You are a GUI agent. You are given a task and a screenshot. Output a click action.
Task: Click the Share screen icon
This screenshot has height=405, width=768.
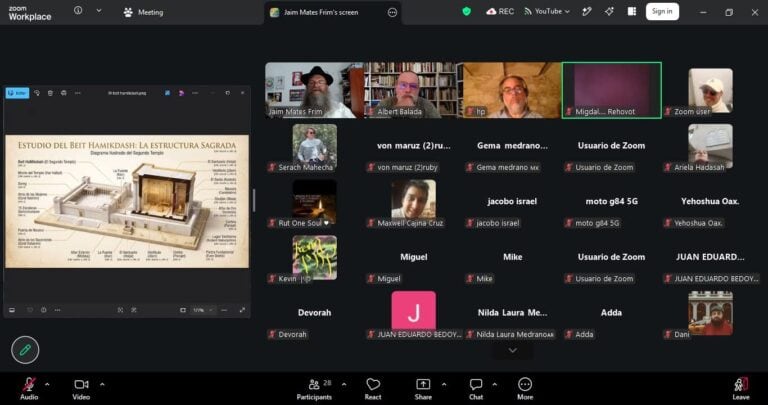point(423,385)
